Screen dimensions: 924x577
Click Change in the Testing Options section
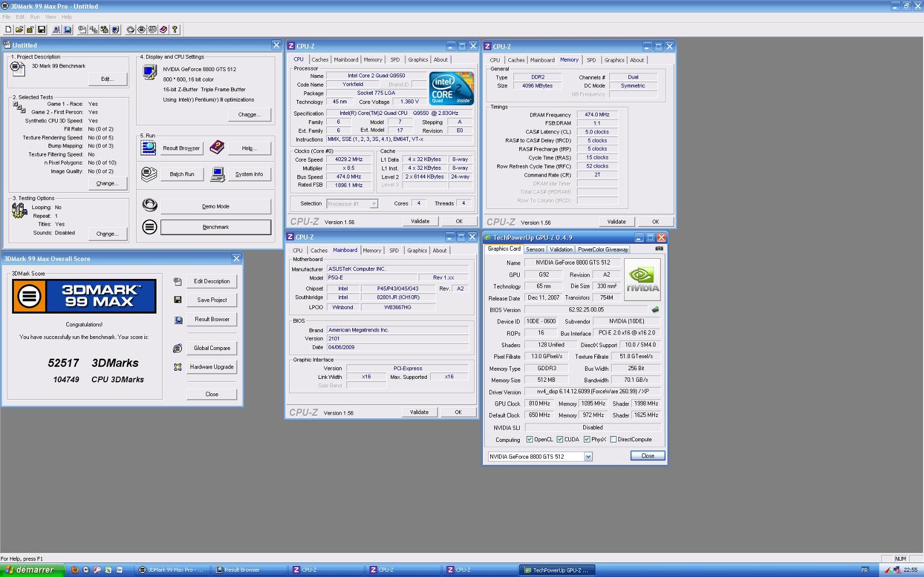click(x=107, y=233)
